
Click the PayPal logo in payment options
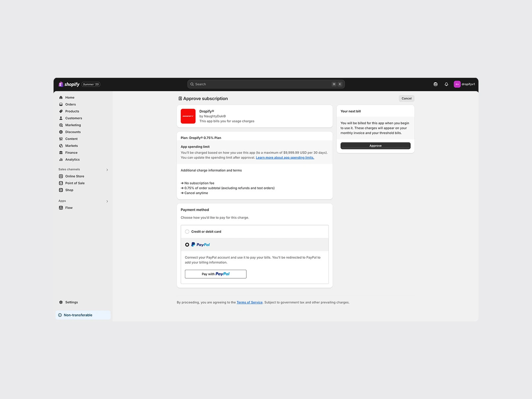[200, 245]
